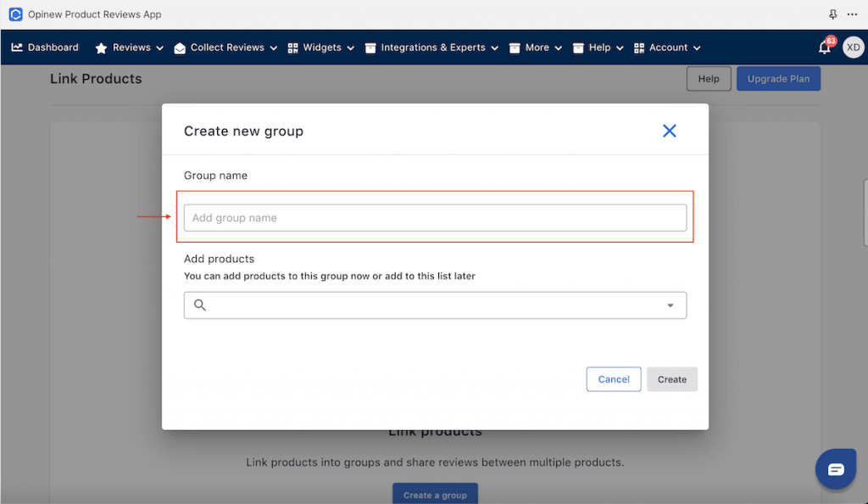This screenshot has height=504, width=868.
Task: Close the Create new group dialog
Action: click(x=669, y=131)
